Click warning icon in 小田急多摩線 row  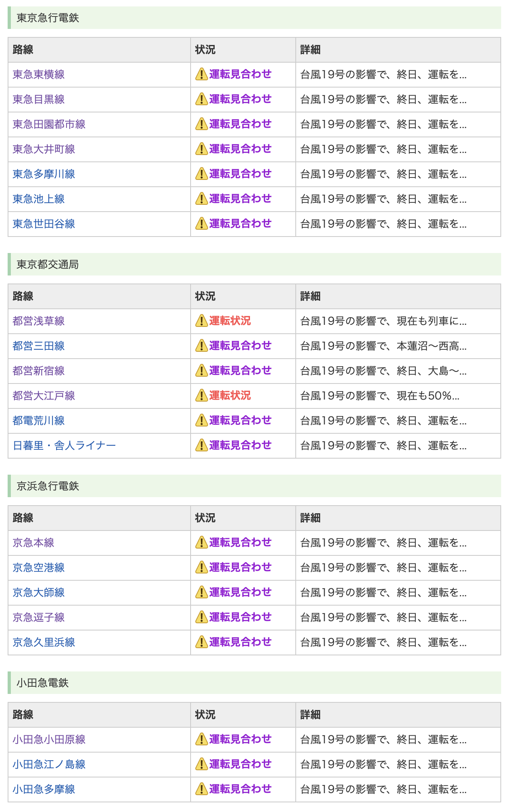click(201, 789)
